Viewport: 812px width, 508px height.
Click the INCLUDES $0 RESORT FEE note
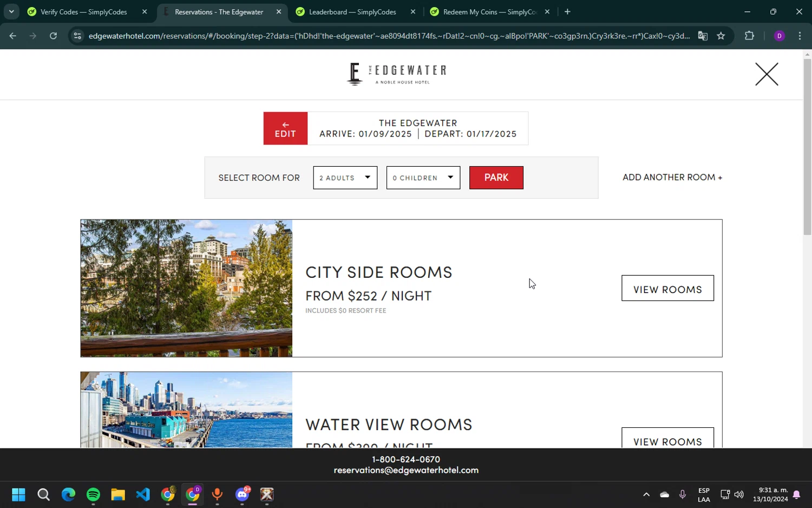(346, 310)
